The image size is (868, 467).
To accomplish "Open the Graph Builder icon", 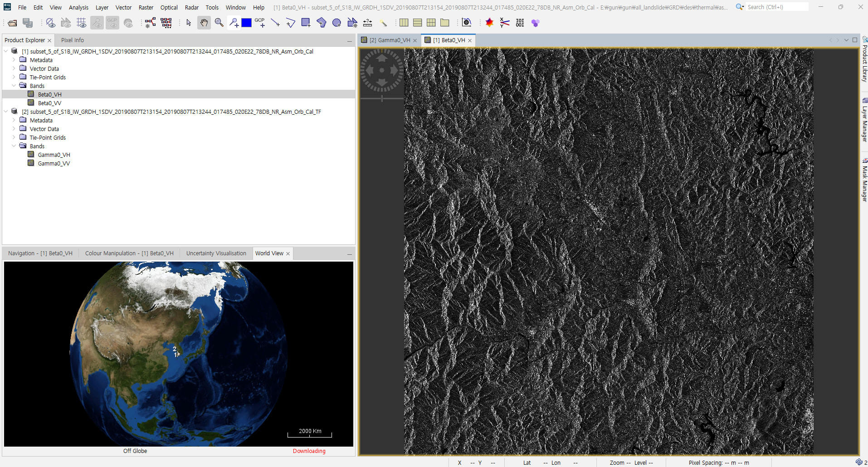I will pos(151,23).
